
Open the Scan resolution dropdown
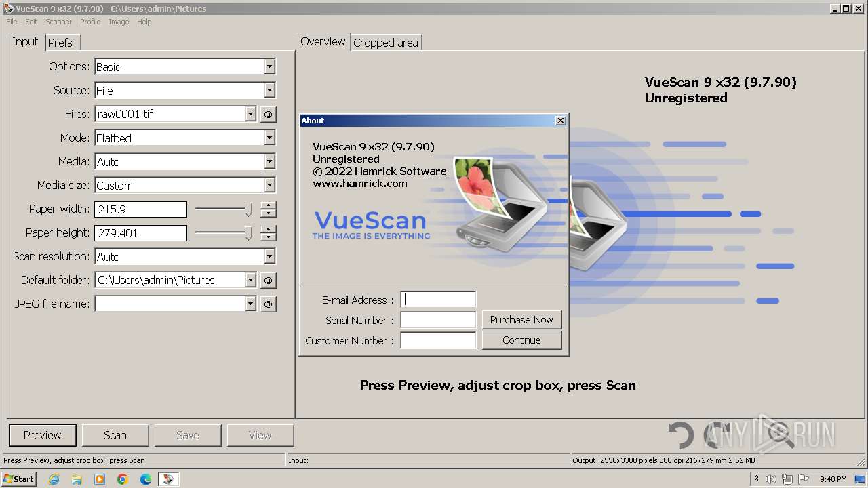(x=269, y=256)
